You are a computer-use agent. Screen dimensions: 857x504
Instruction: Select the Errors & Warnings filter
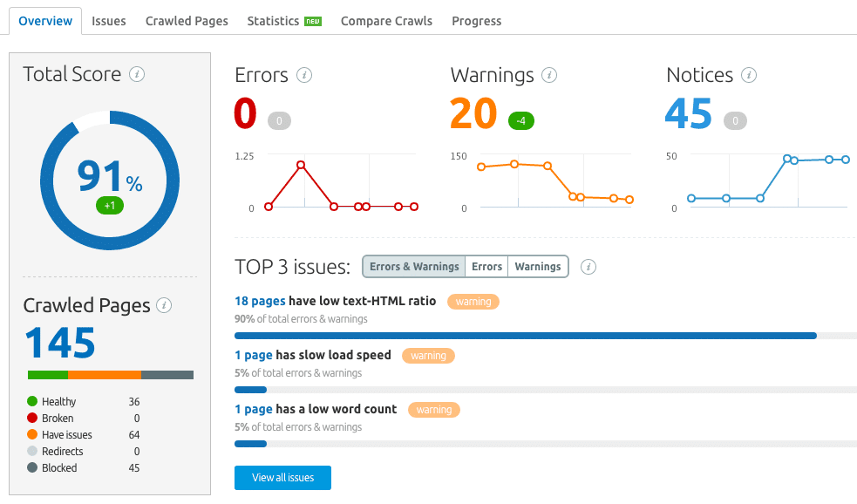point(414,267)
